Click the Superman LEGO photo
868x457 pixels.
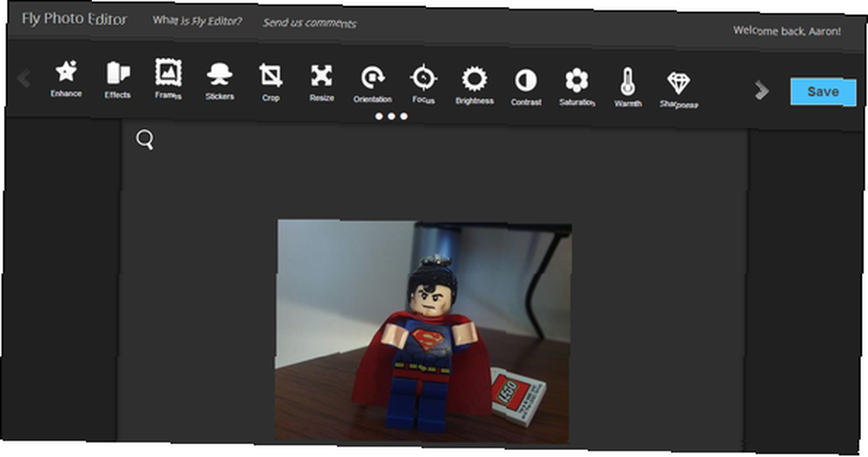pyautogui.click(x=424, y=331)
